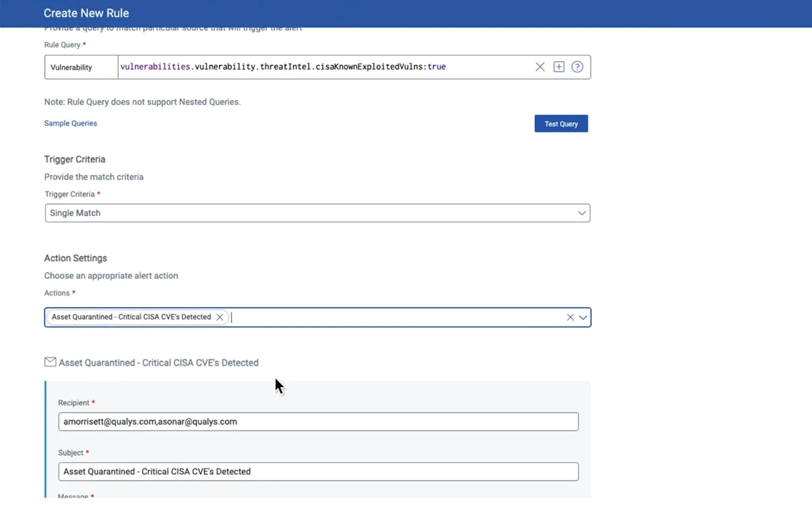The image size is (812, 513).
Task: Click the Create New Rule header title
Action: coord(86,13)
